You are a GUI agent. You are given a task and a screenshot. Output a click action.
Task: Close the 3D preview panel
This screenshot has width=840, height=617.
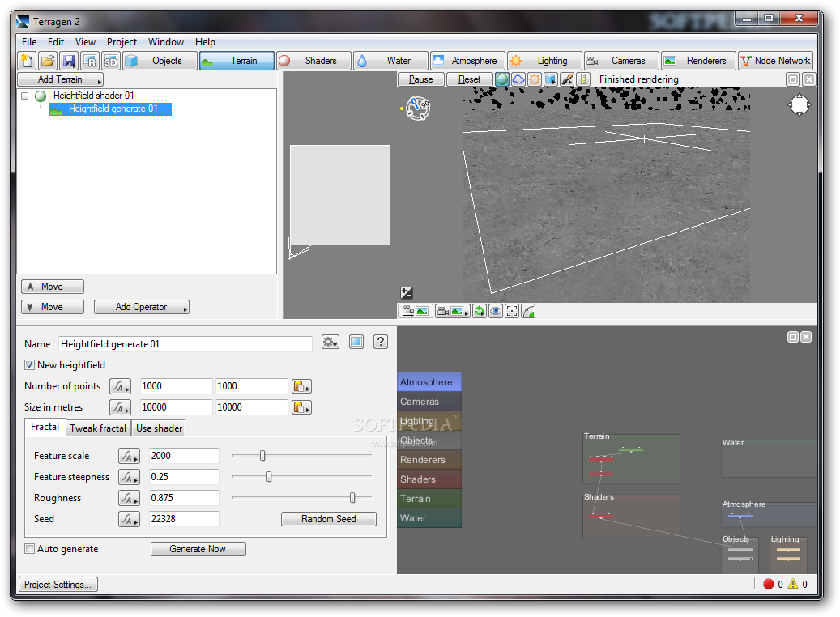(x=809, y=80)
